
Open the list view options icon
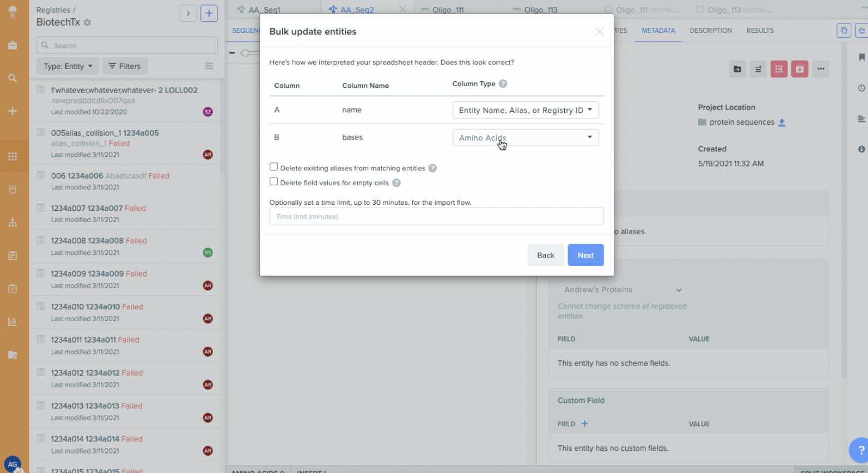pos(209,66)
